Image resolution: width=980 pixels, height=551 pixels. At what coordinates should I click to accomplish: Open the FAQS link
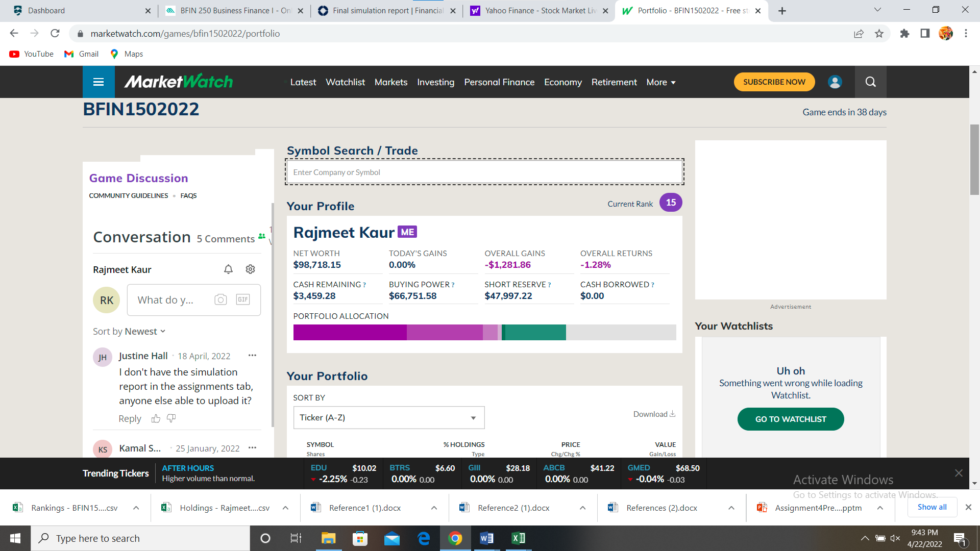(x=188, y=196)
